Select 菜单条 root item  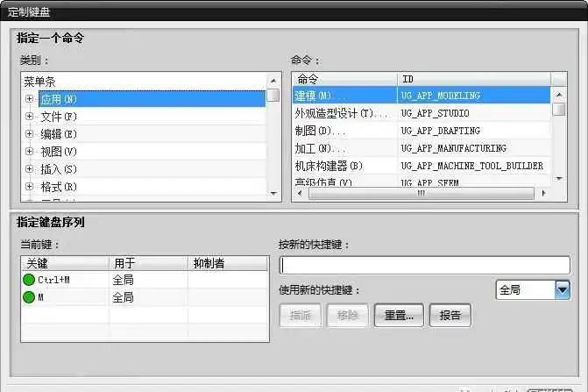[x=39, y=82]
